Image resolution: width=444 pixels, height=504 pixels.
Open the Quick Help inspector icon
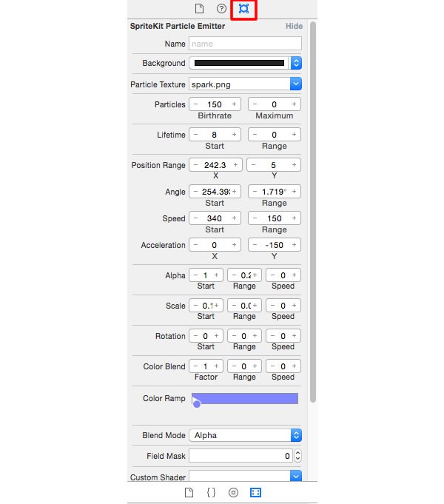click(221, 8)
